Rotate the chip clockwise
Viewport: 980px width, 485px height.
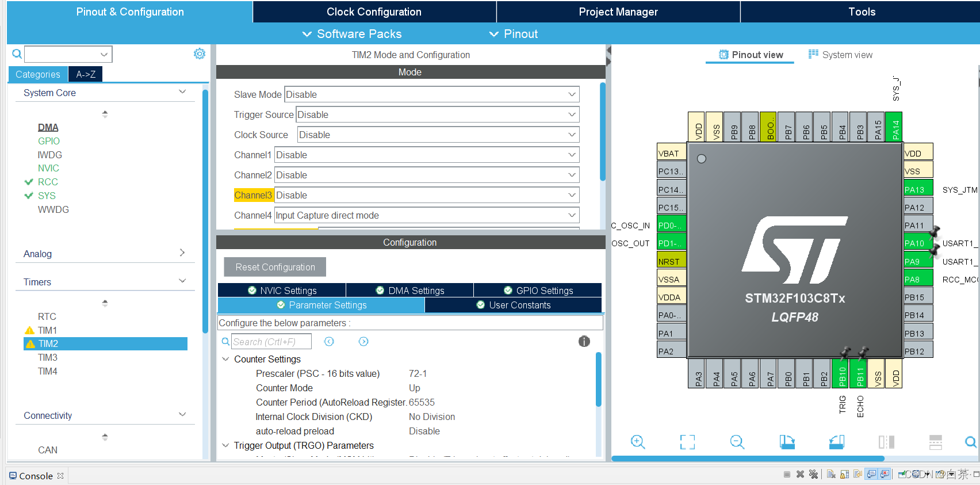point(787,442)
